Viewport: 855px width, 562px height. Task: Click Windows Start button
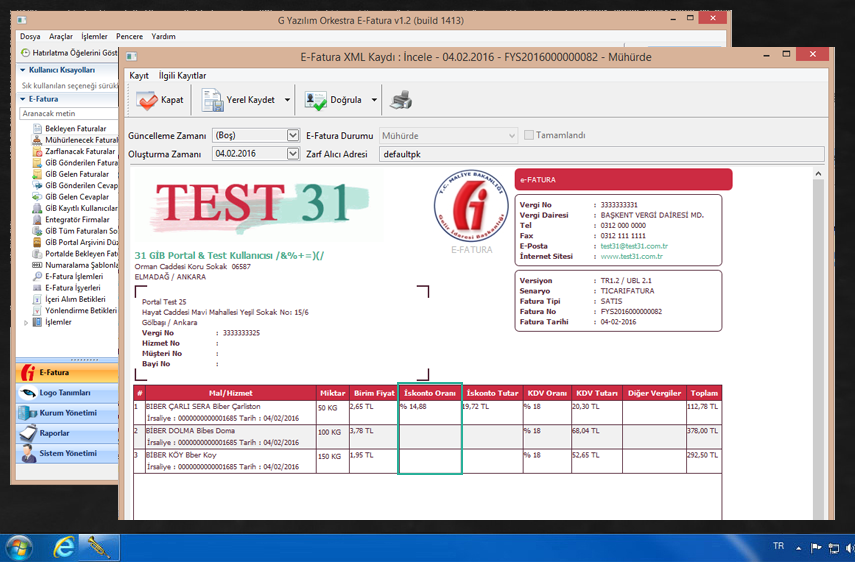click(18, 548)
